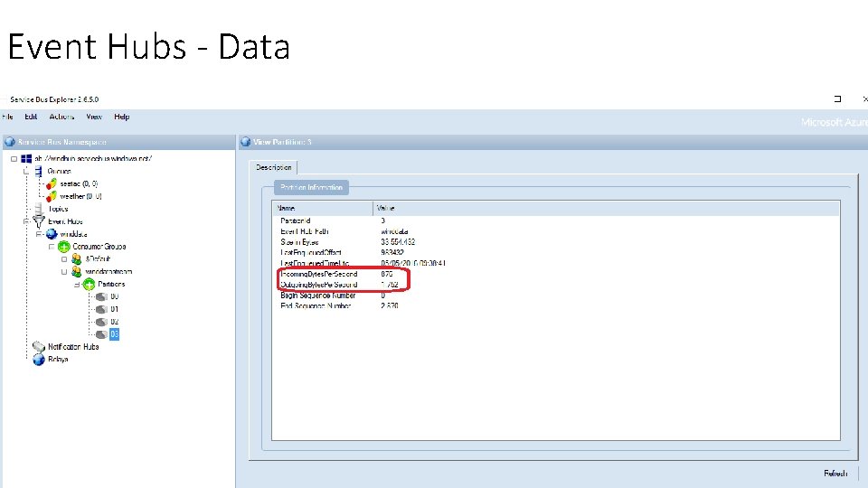Click the Consumer Groups green icon
This screenshot has height=488, width=868.
tap(63, 247)
